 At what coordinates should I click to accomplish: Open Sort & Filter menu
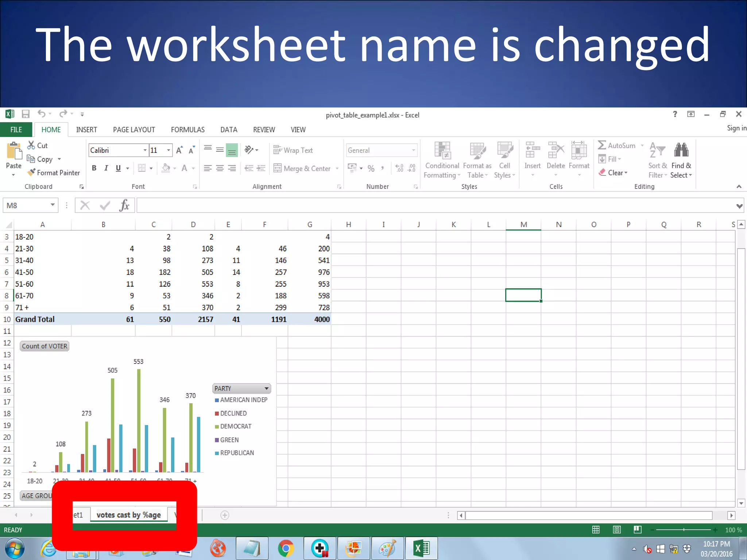point(658,160)
